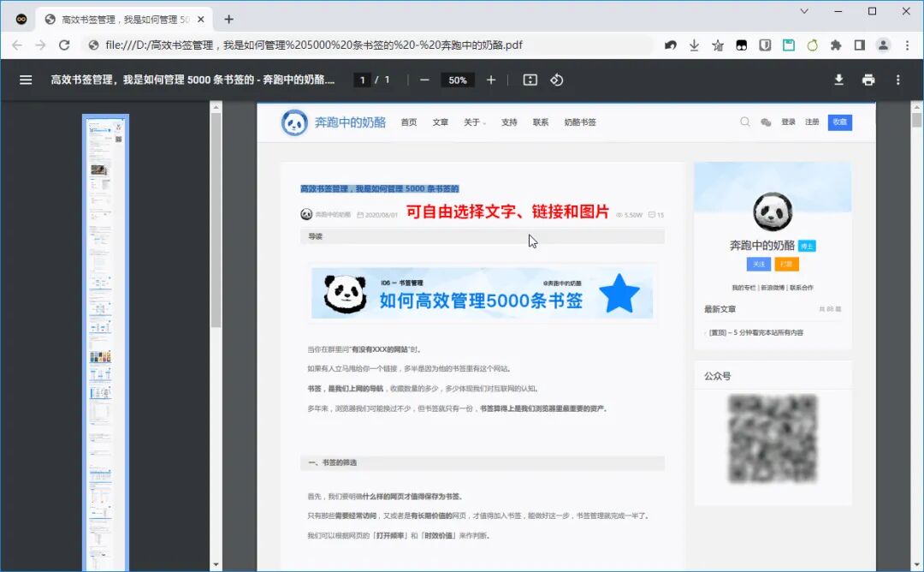The width and height of the screenshot is (924, 572).
Task: Toggle the browser side panel
Action: 859,45
